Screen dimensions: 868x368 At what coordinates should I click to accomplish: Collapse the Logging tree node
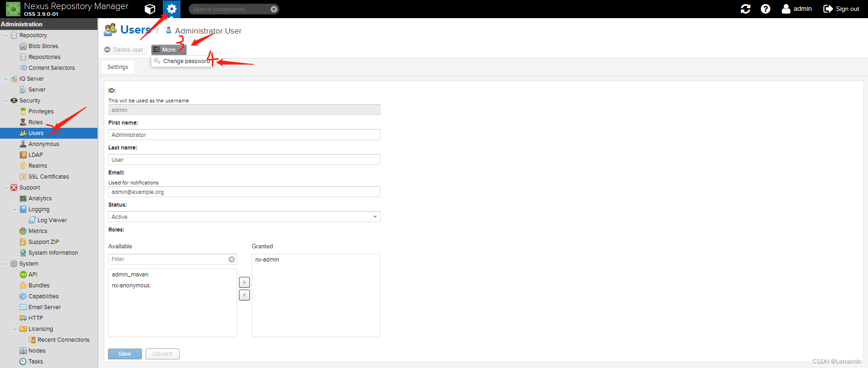(15, 209)
